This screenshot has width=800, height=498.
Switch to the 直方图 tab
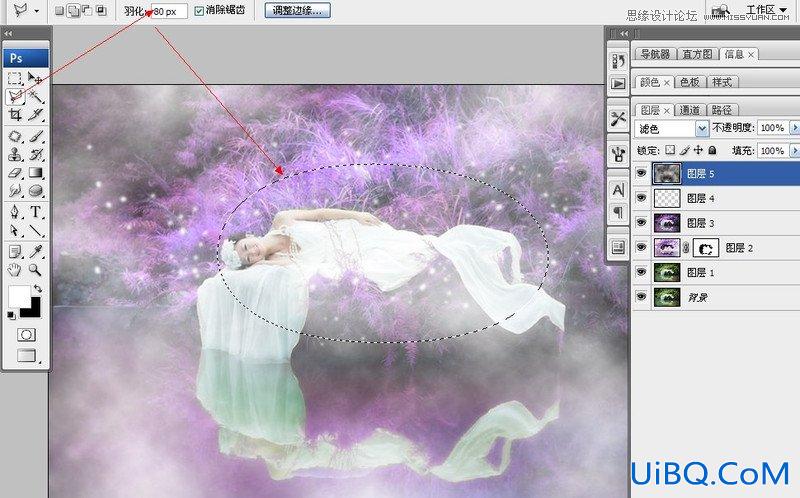pyautogui.click(x=697, y=54)
